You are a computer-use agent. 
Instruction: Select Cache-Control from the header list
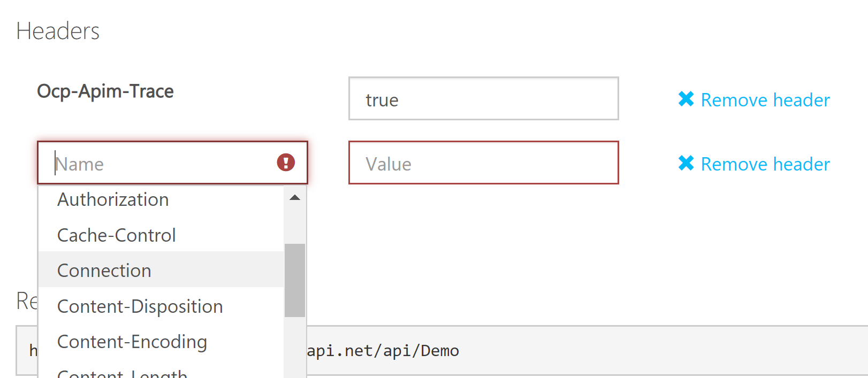117,235
